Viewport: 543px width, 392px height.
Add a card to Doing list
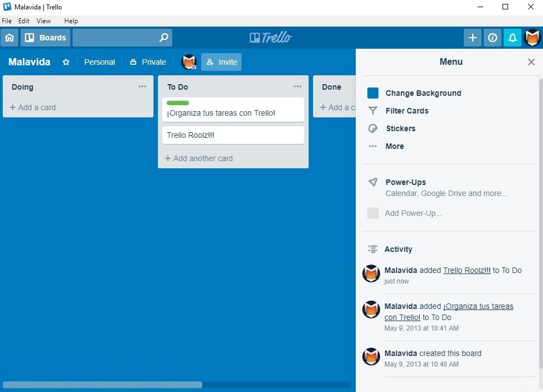coord(33,107)
